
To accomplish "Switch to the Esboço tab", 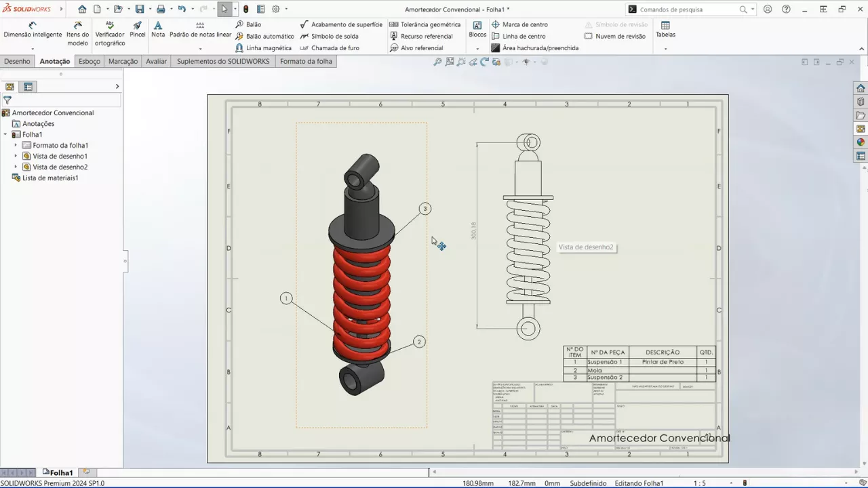I will pos(89,61).
